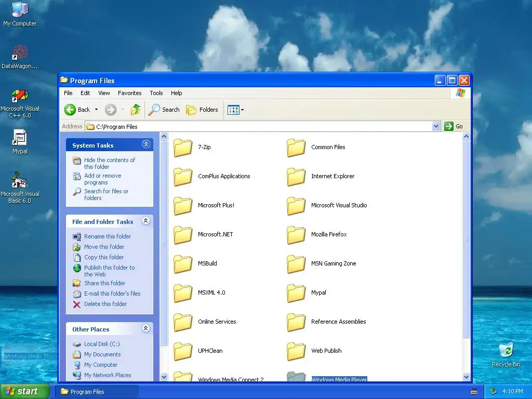The height and width of the screenshot is (399, 532).
Task: Select the 7-Zip folder icon
Action: (x=183, y=148)
